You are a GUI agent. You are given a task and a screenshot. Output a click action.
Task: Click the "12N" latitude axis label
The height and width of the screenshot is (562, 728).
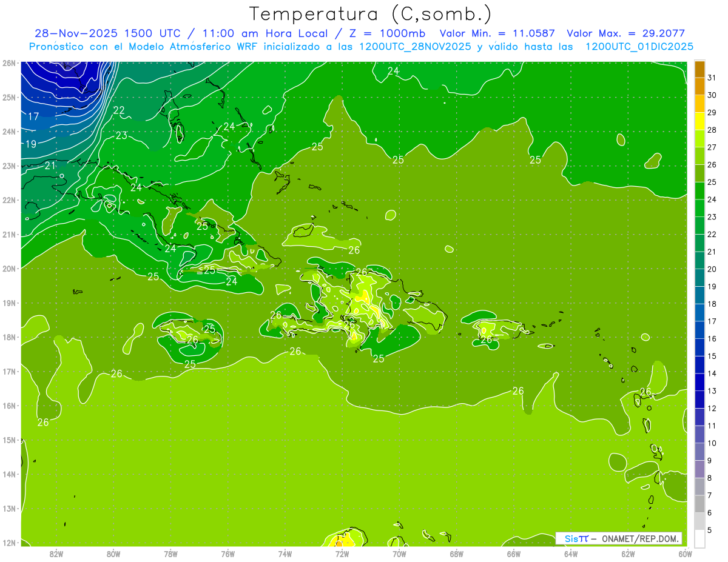point(8,543)
